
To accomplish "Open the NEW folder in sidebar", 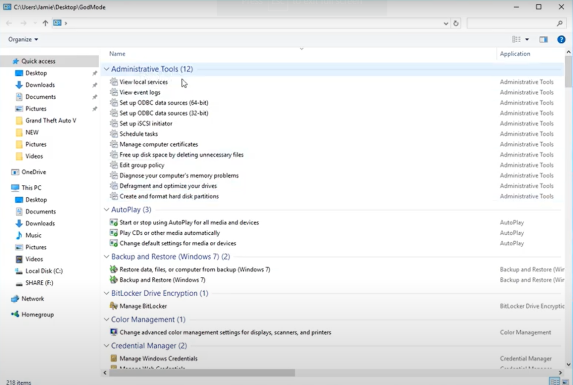I will [x=32, y=133].
